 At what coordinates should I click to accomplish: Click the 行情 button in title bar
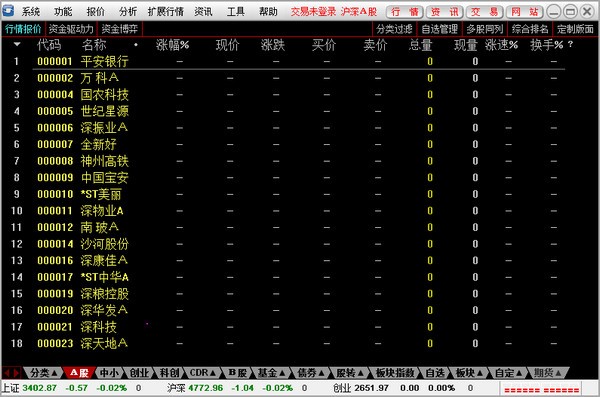[405, 12]
